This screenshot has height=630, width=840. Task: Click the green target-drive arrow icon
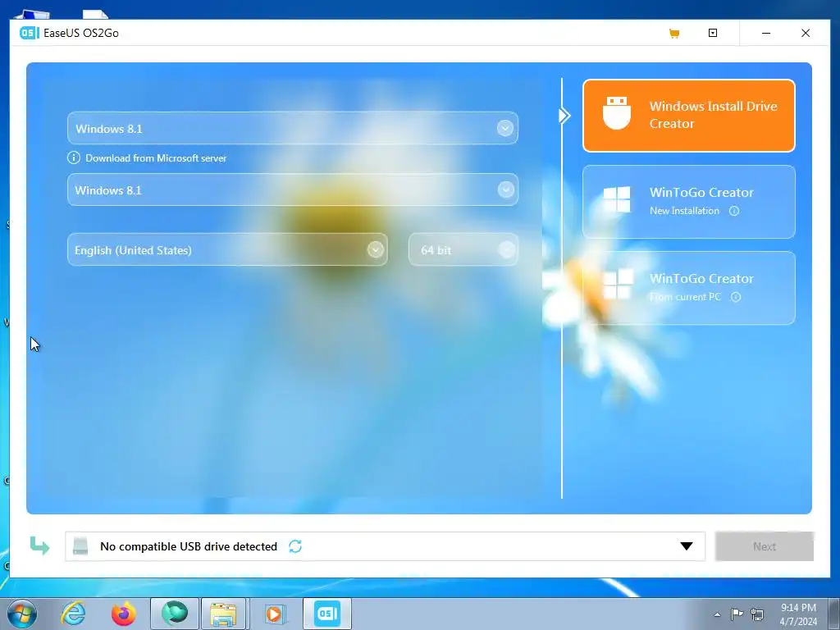39,546
